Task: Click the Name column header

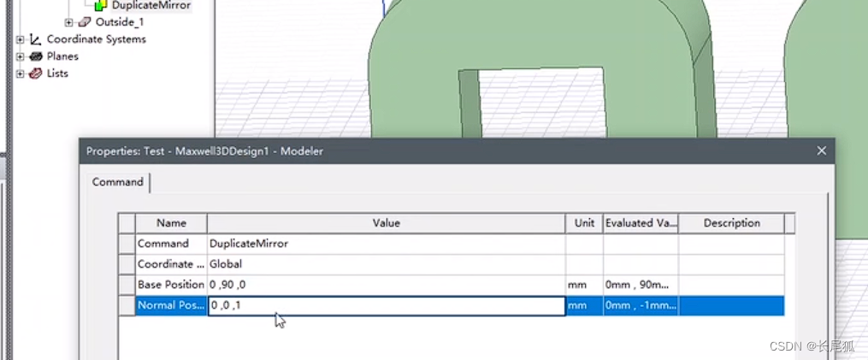Action: tap(171, 223)
